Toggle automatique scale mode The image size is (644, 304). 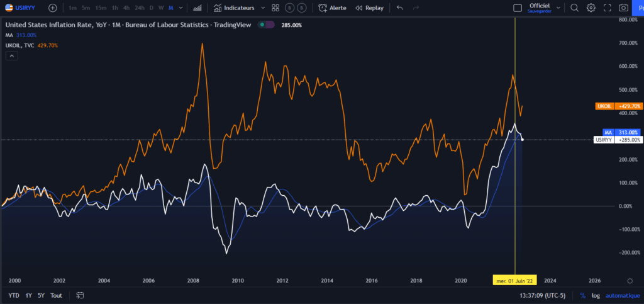(x=623, y=295)
